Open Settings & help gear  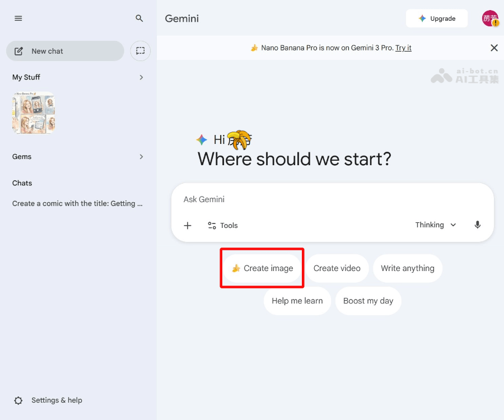click(x=18, y=400)
